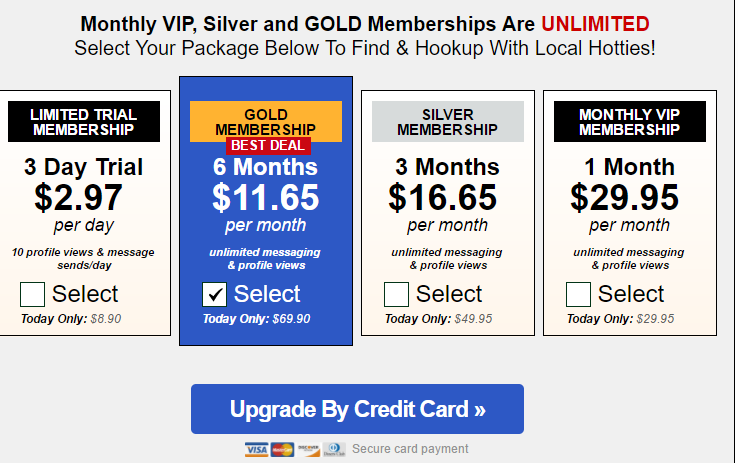738x463 pixels.
Task: Click the Visa card icon
Action: [x=256, y=449]
